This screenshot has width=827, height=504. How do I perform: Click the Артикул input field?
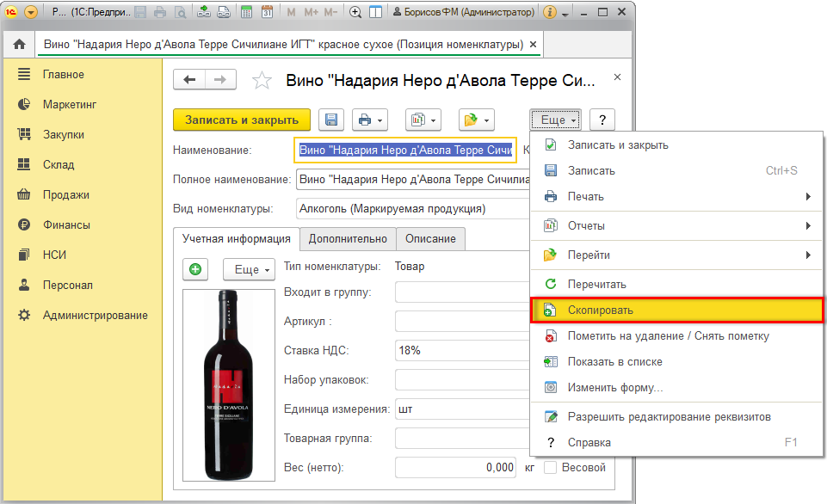pyautogui.click(x=462, y=321)
